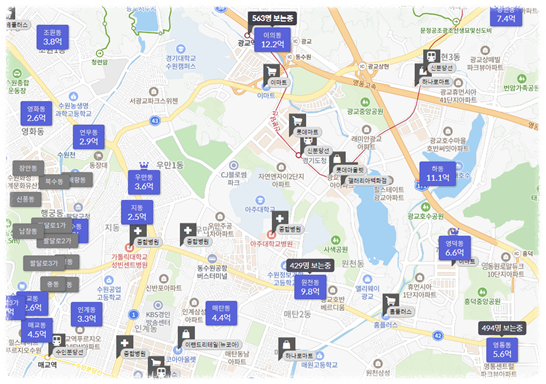
Task: Click the 래미안광교 아파트 label
Action: [x=366, y=143]
